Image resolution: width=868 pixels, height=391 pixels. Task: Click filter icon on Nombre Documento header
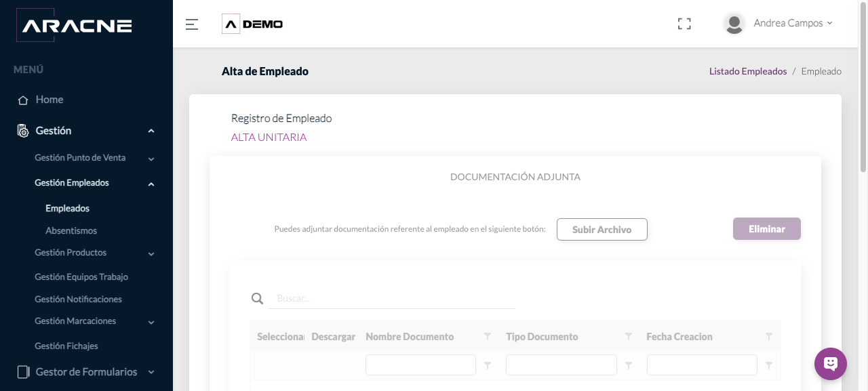click(488, 337)
